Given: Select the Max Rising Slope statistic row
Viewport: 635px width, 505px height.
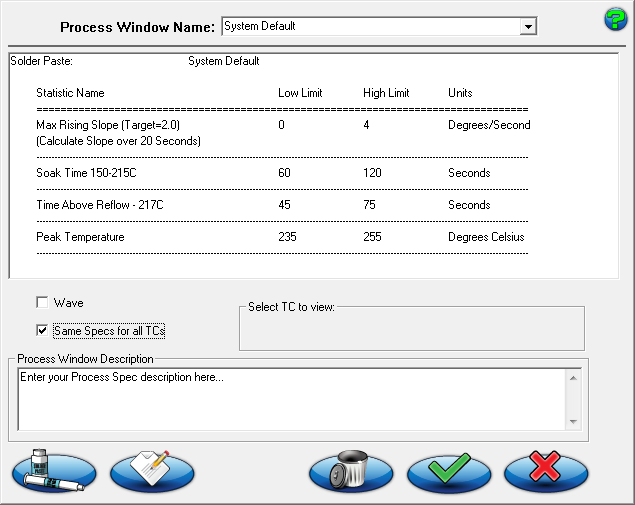Looking at the screenshot, I should pyautogui.click(x=108, y=125).
